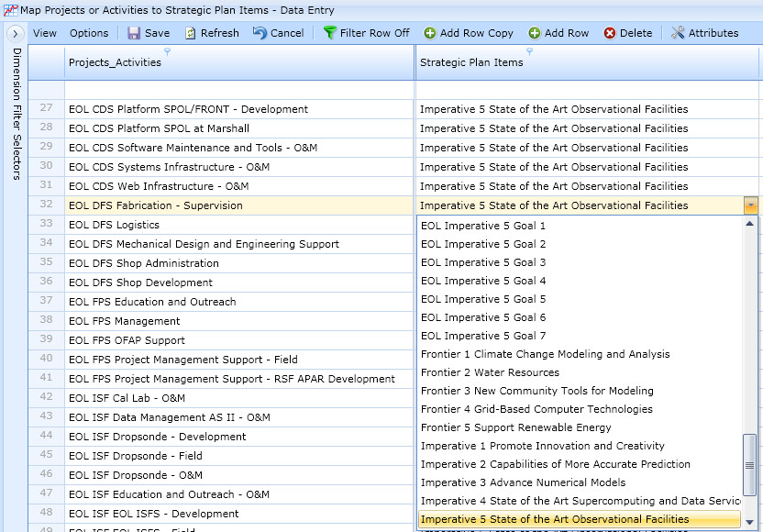Screen dimensions: 763x532
Task: Click the Refresh button label
Action: (220, 33)
